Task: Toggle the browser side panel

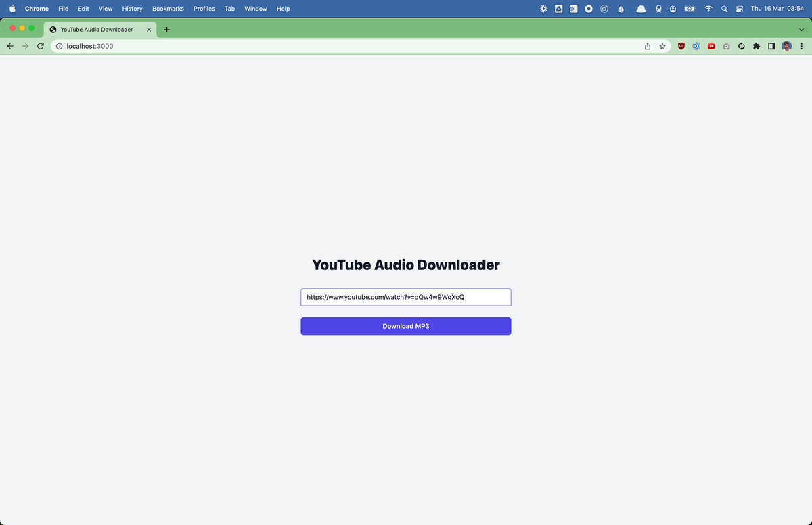Action: pyautogui.click(x=771, y=46)
